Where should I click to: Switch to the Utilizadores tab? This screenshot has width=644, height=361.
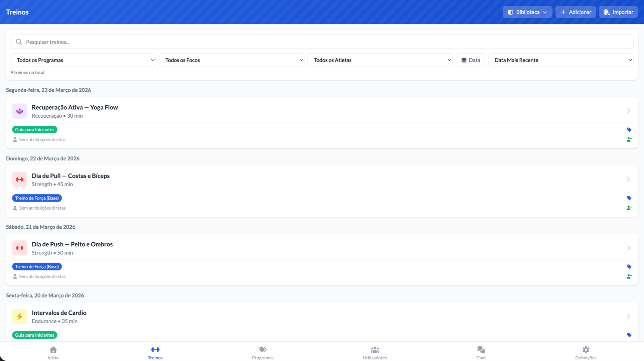point(375,353)
